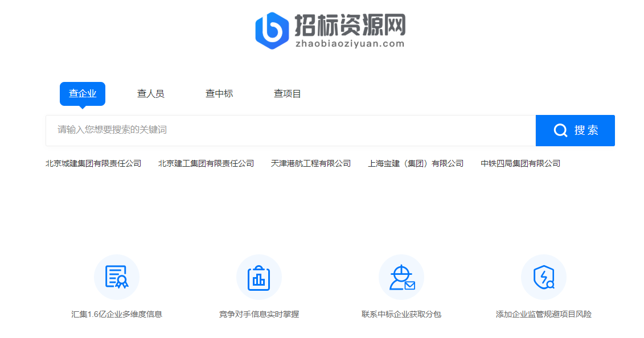644x338 pixels.
Task: Click the 招标资源网 title text
Action: click(350, 25)
